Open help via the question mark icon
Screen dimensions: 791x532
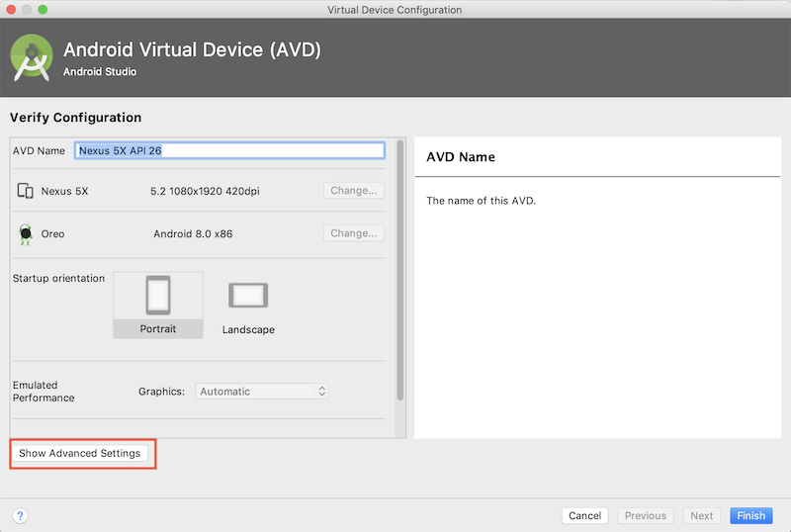[x=20, y=515]
